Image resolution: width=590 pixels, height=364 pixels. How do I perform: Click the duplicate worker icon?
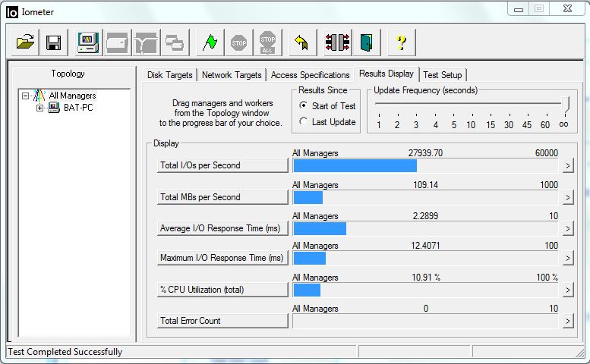click(175, 42)
